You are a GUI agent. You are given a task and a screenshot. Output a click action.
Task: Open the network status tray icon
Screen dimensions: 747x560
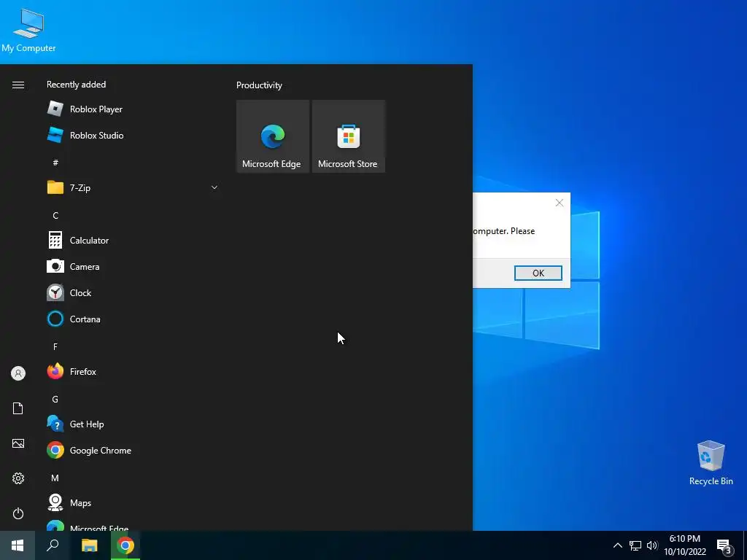coord(635,545)
